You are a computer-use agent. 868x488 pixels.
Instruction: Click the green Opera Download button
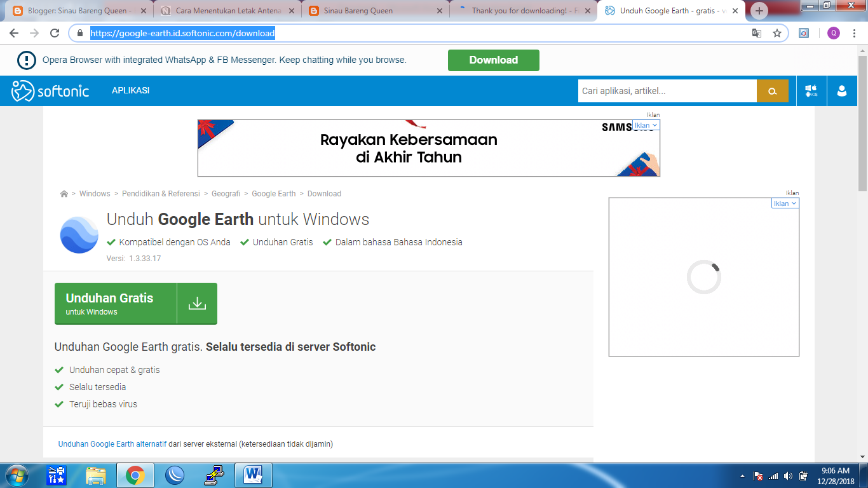pyautogui.click(x=494, y=60)
